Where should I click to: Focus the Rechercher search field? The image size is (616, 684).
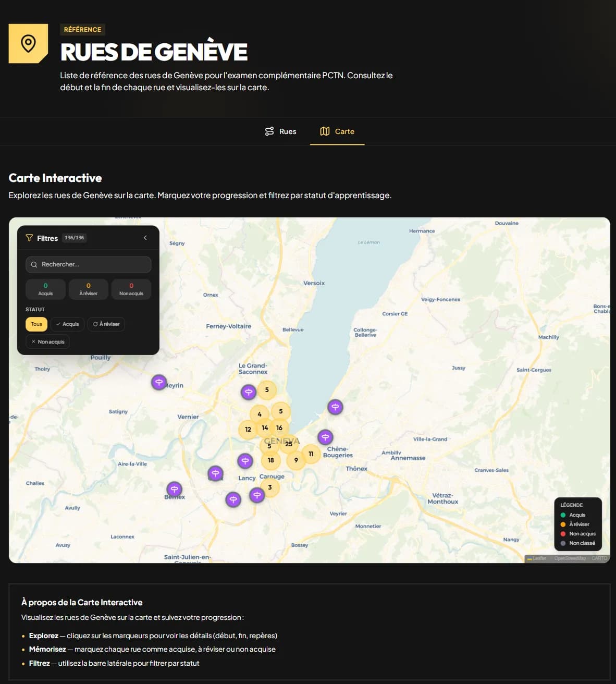click(89, 265)
